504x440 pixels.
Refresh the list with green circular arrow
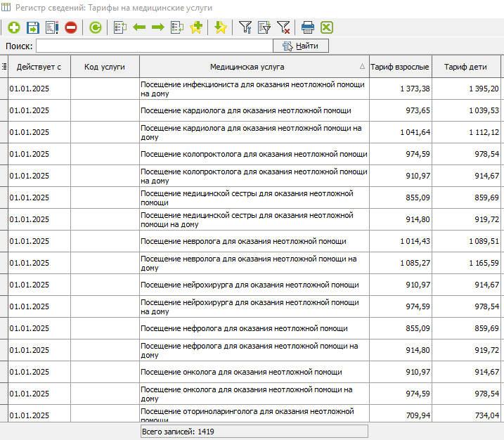tap(95, 27)
